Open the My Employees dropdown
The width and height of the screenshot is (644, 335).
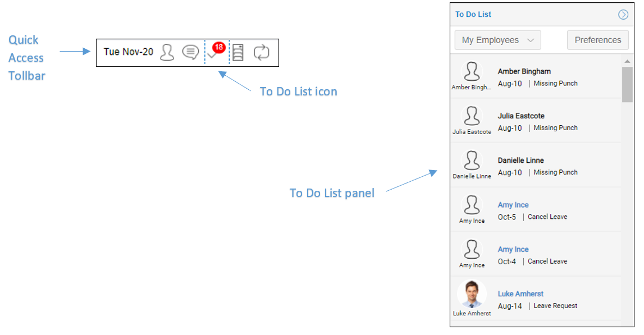coord(497,40)
